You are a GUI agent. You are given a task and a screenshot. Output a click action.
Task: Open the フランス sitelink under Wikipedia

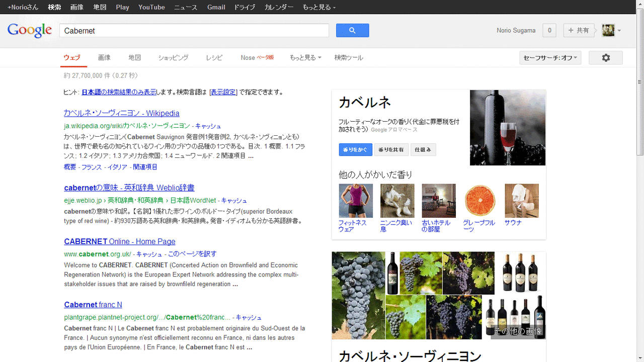(92, 167)
